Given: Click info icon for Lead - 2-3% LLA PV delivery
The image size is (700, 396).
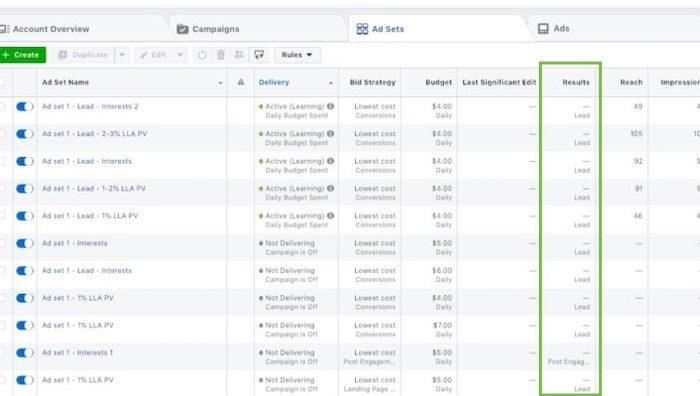Looking at the screenshot, I should click(x=330, y=133).
